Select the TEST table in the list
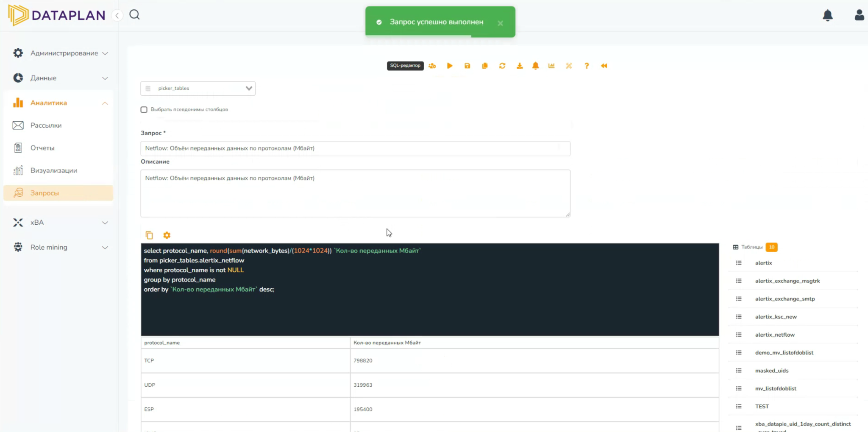This screenshot has height=432, width=868. (762, 406)
